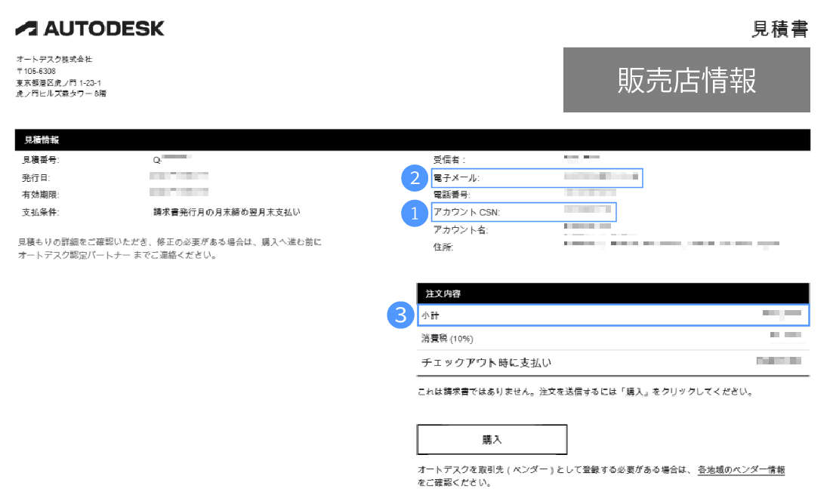This screenshot has width=833, height=504.
Task: Click the オートデスク認定パートナー text line
Action: 117,255
